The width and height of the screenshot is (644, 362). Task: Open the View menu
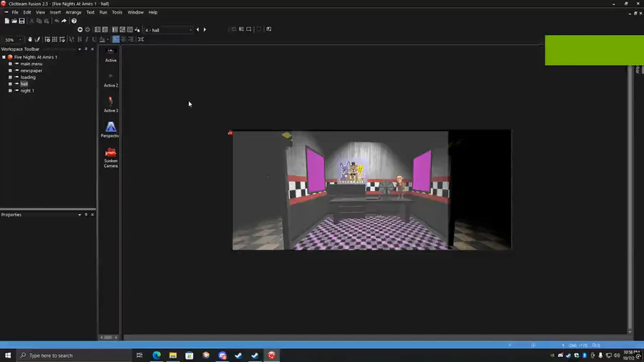coord(40,12)
